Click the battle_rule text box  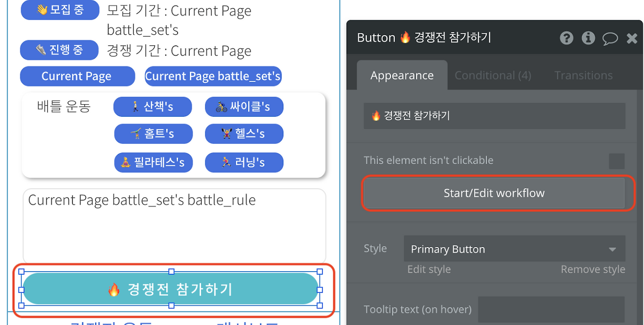(x=174, y=225)
